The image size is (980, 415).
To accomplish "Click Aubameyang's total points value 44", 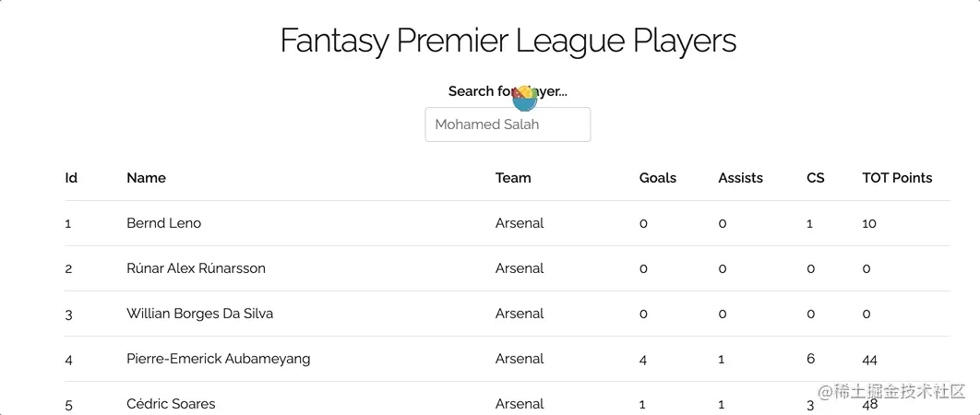I will click(869, 360).
